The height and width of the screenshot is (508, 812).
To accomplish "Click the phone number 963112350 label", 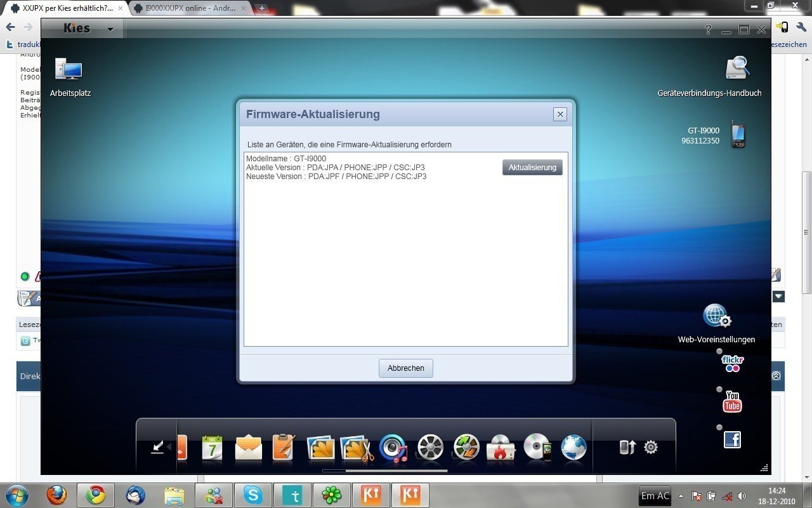I will coord(700,140).
